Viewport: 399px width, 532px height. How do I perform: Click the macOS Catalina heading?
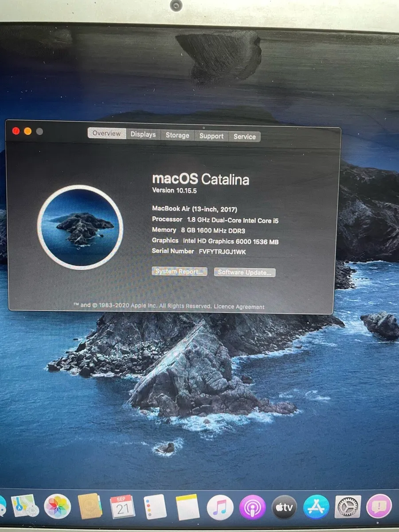[x=200, y=179]
